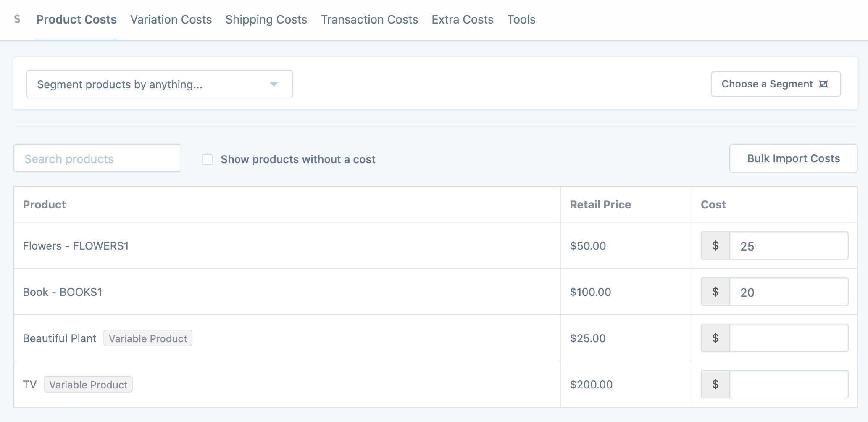Enable Show products without a cost checkbox
Image resolution: width=868 pixels, height=422 pixels.
[x=207, y=159]
